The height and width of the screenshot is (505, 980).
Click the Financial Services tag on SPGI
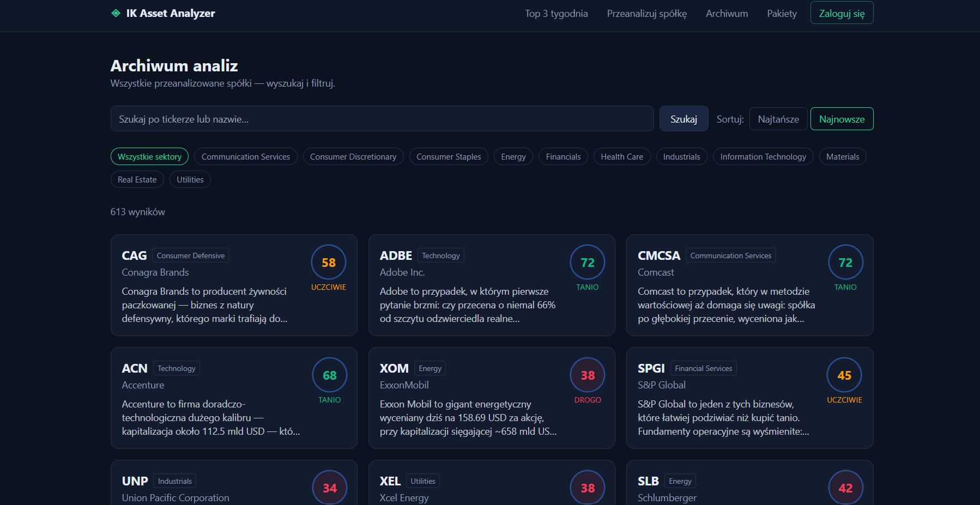click(x=704, y=368)
